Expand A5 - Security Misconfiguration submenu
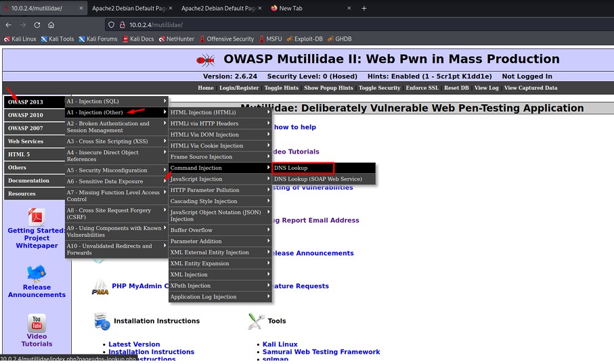Viewport: 614px width, 364px height. click(x=116, y=170)
